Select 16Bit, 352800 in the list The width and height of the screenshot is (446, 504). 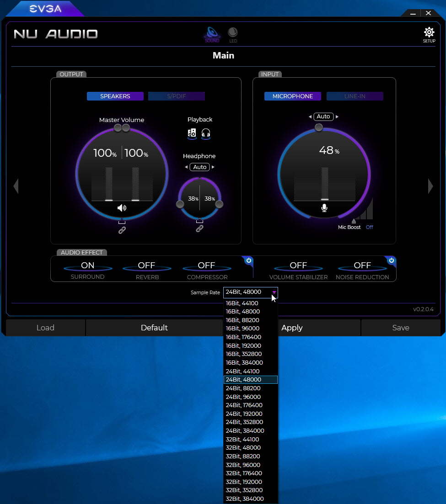[x=251, y=354]
